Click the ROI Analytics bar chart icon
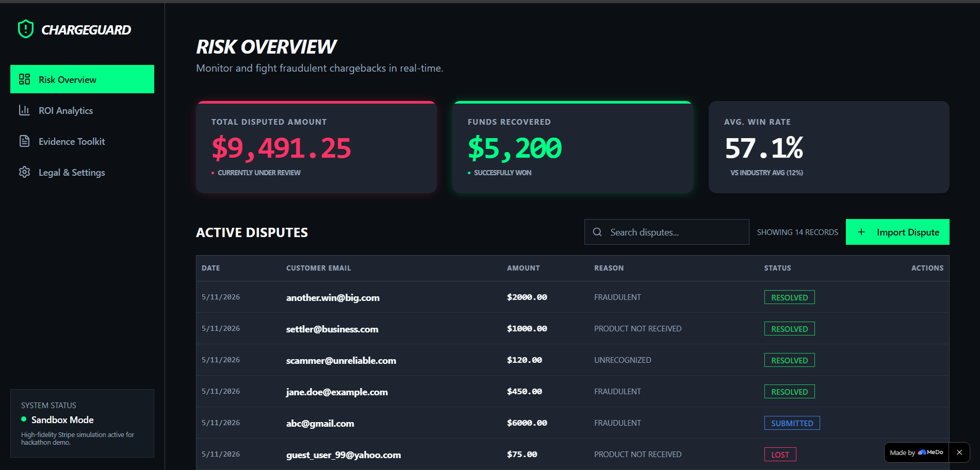This screenshot has height=470, width=980. [x=24, y=110]
